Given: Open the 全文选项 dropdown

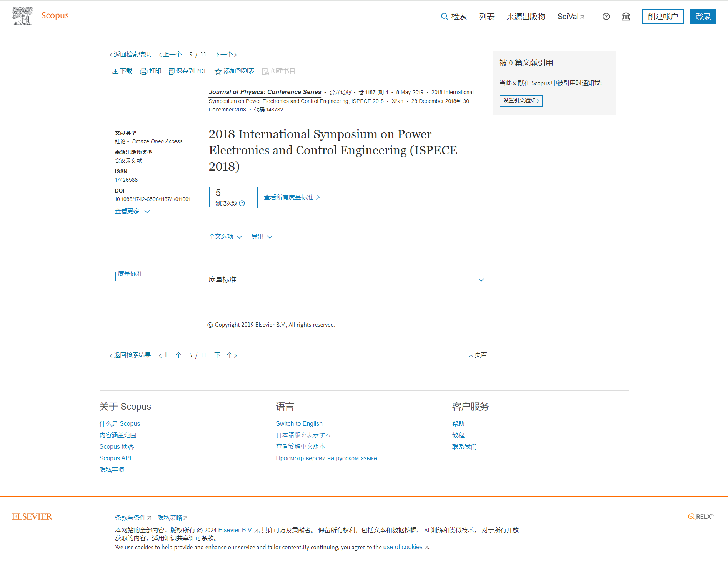Looking at the screenshot, I should [x=225, y=237].
